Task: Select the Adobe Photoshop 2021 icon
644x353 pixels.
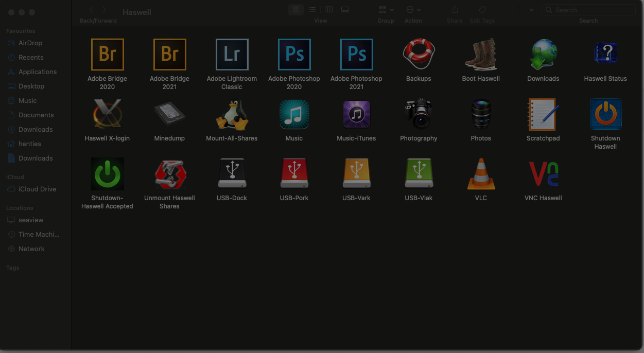Action: 356,55
